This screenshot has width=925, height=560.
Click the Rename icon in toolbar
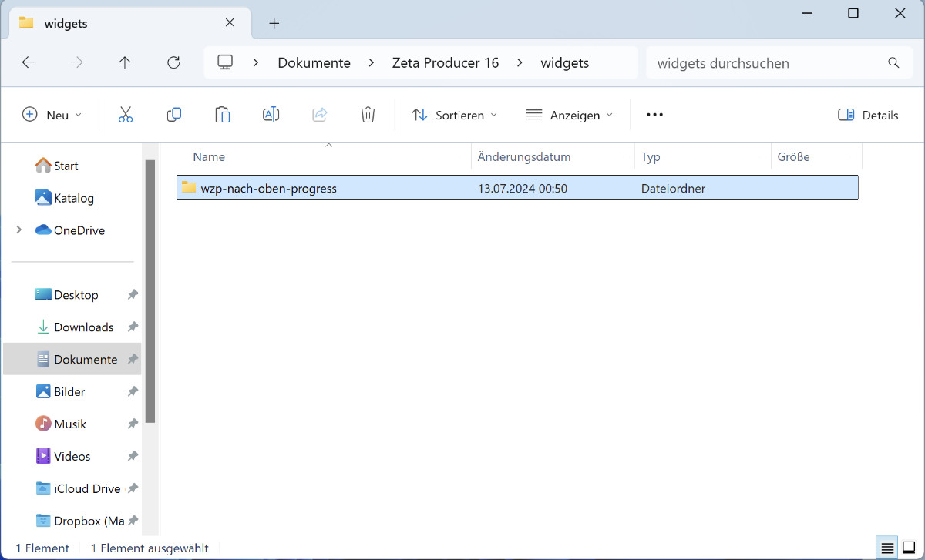[x=271, y=115]
